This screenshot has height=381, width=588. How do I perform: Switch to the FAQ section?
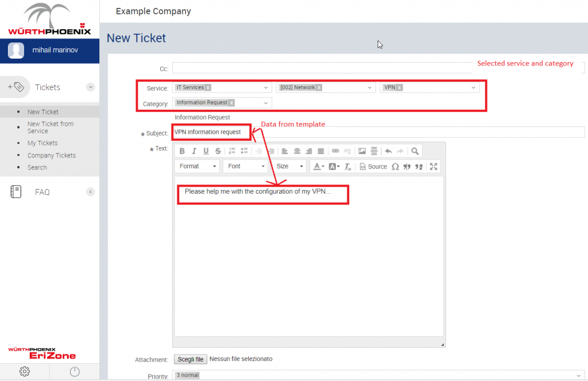(42, 192)
